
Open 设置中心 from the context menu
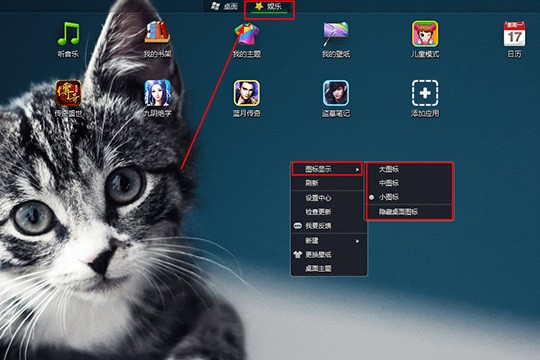click(328, 198)
